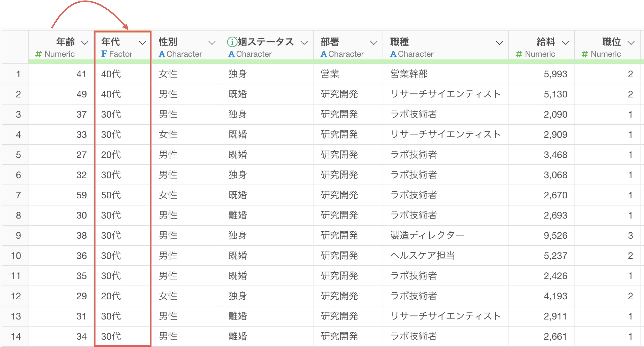
Task: Click the Numeric type icon under 給料
Action: coord(519,54)
